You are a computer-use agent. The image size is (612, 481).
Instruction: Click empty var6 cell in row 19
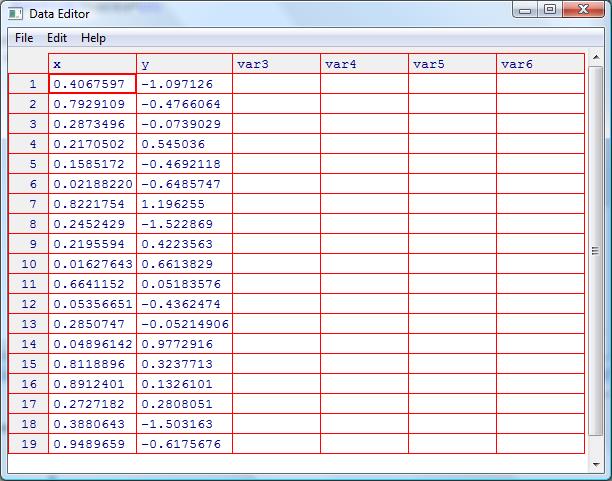(541, 444)
